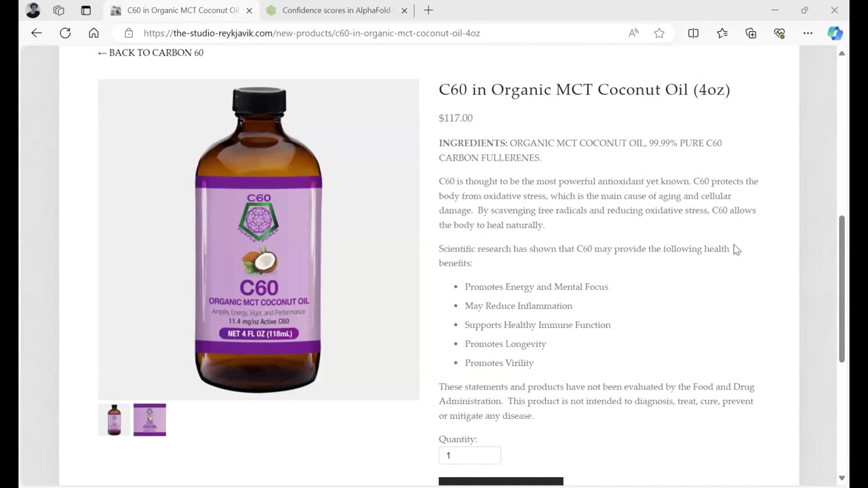Select the C60 in Organic MCT Coconut Oil tab
The width and height of the screenshot is (868, 488).
pyautogui.click(x=182, y=10)
